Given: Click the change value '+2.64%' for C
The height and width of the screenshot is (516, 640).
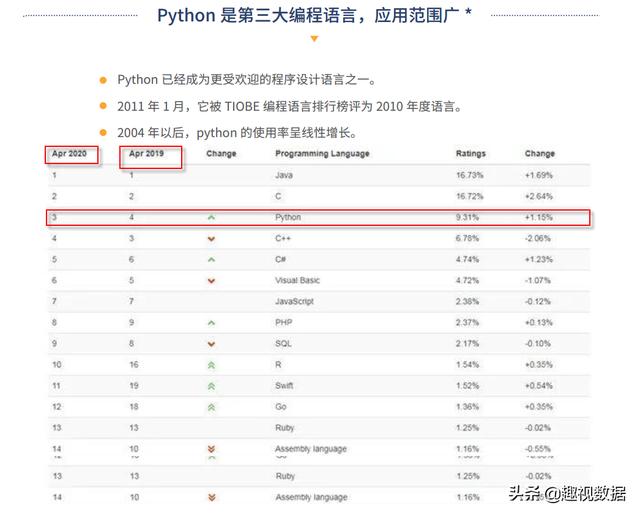Looking at the screenshot, I should click(538, 196).
